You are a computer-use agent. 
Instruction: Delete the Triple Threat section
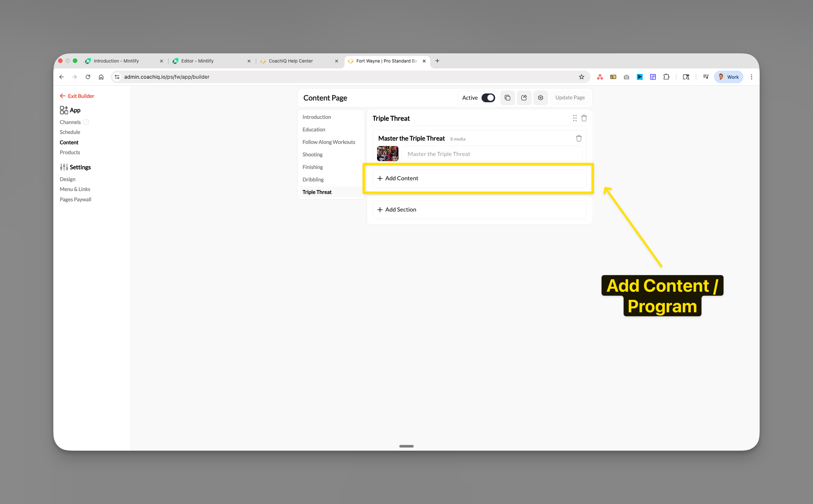(x=584, y=118)
